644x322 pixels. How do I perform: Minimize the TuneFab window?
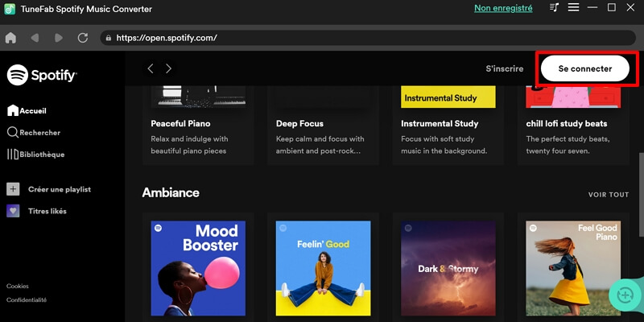click(592, 7)
